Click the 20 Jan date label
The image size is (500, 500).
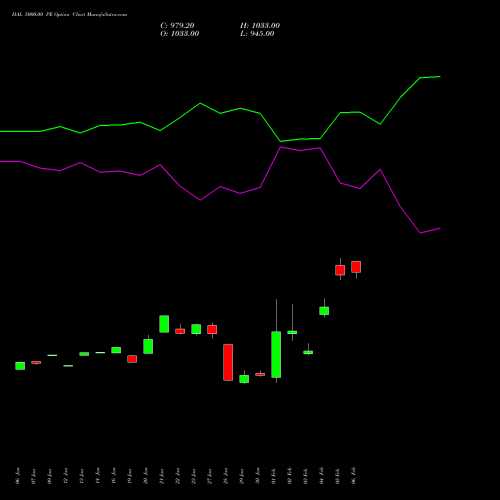tap(146, 476)
